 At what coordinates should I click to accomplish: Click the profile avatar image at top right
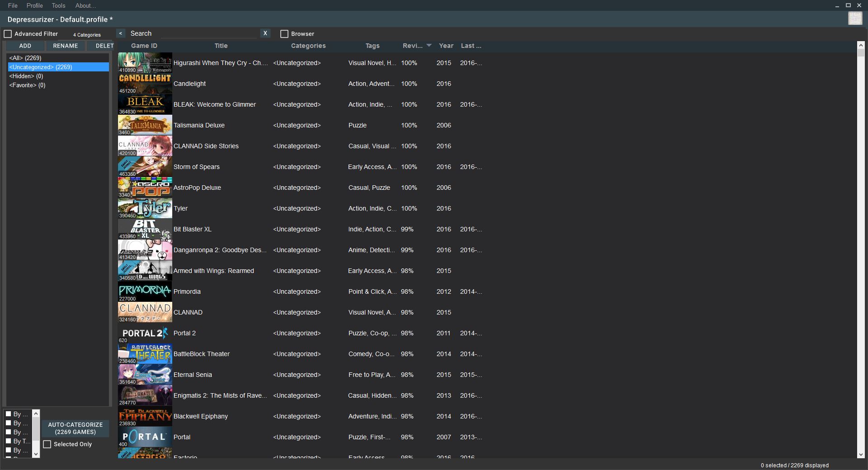pos(855,19)
